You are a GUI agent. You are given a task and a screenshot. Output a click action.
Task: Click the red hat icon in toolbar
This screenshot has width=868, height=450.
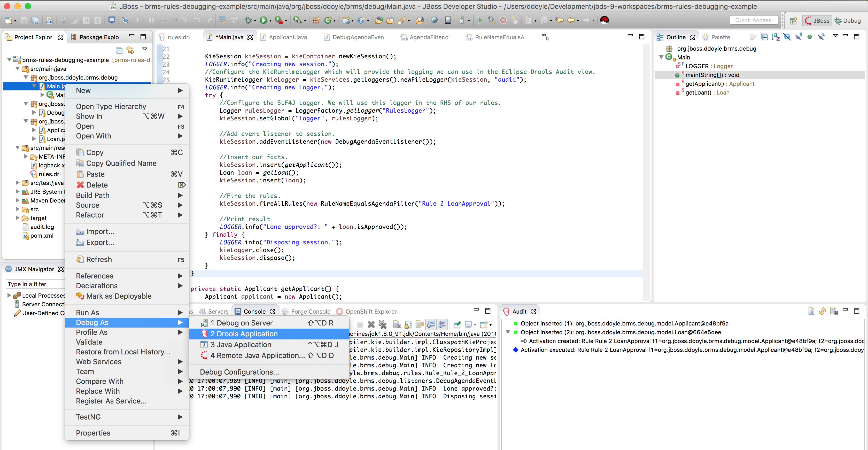[605, 20]
